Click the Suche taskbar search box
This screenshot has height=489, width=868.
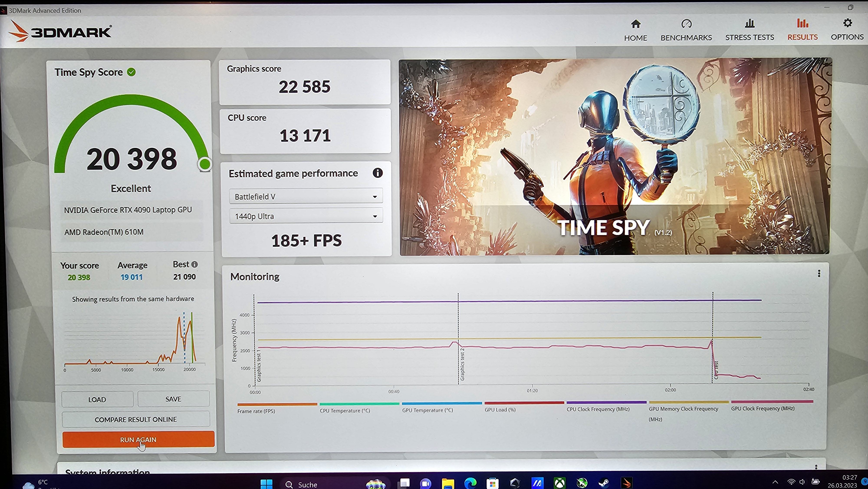coord(335,484)
